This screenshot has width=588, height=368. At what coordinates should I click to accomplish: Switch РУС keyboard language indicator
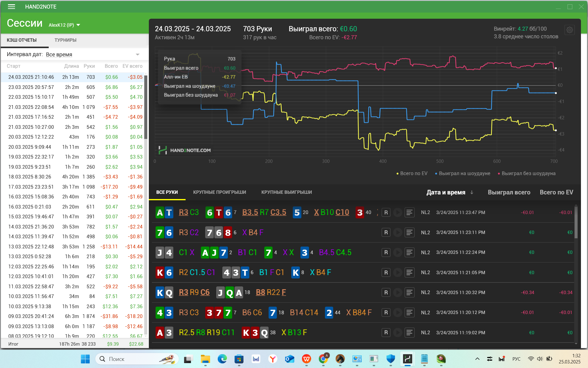coord(516,359)
